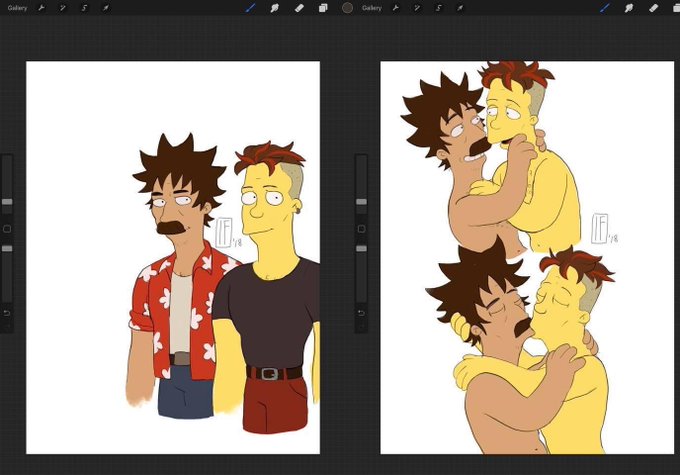Open Adjustments wand in left Procreate window

62,8
